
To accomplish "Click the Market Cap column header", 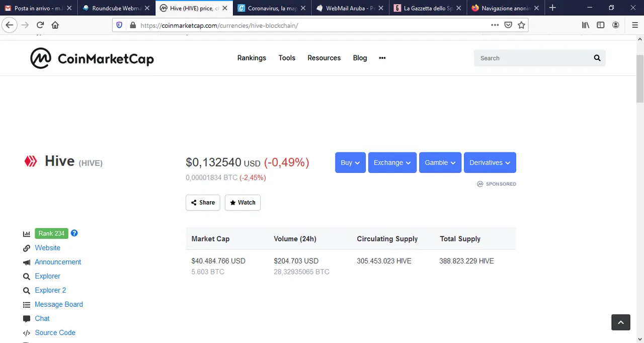I will [x=210, y=239].
